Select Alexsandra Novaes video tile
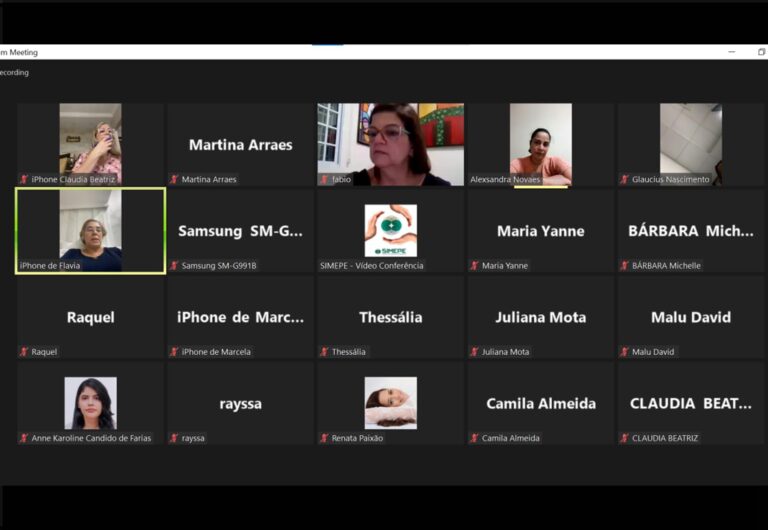768x530 pixels. point(540,143)
